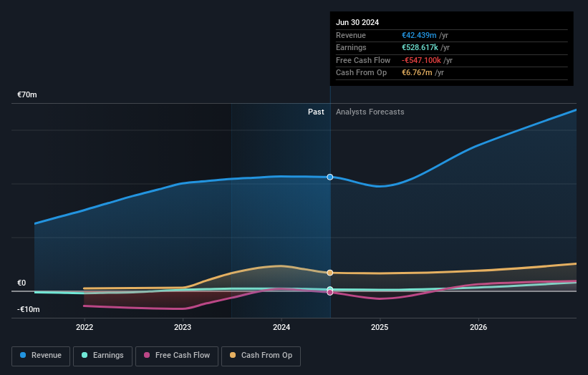The image size is (588, 375).
Task: Click the Cash From Op label in tooltip
Action: coord(361,73)
